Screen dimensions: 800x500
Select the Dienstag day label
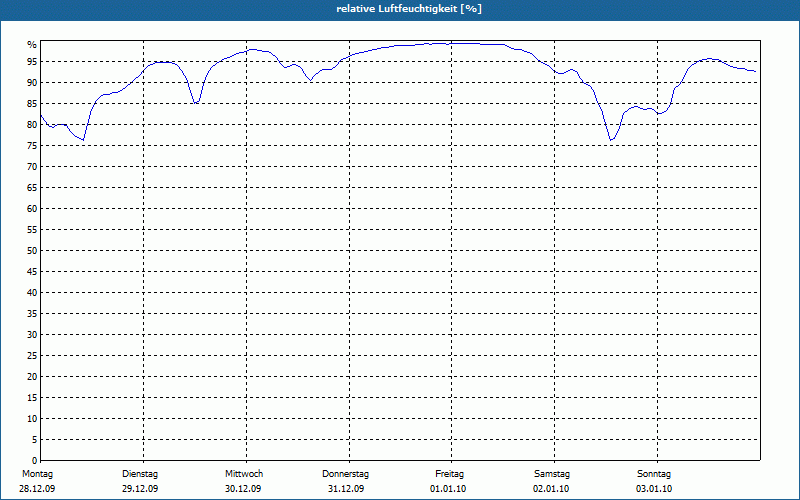coord(140,474)
